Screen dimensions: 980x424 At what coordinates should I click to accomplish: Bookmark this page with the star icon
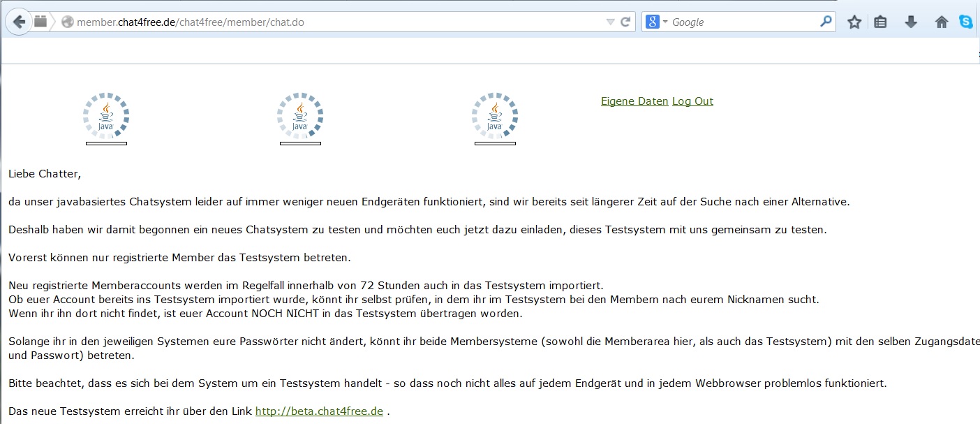click(x=854, y=22)
